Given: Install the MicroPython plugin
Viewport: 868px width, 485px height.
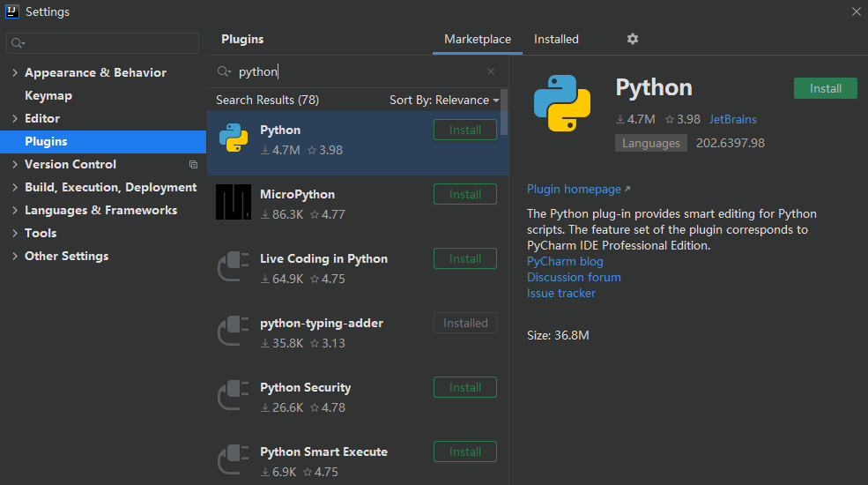Looking at the screenshot, I should (465, 194).
